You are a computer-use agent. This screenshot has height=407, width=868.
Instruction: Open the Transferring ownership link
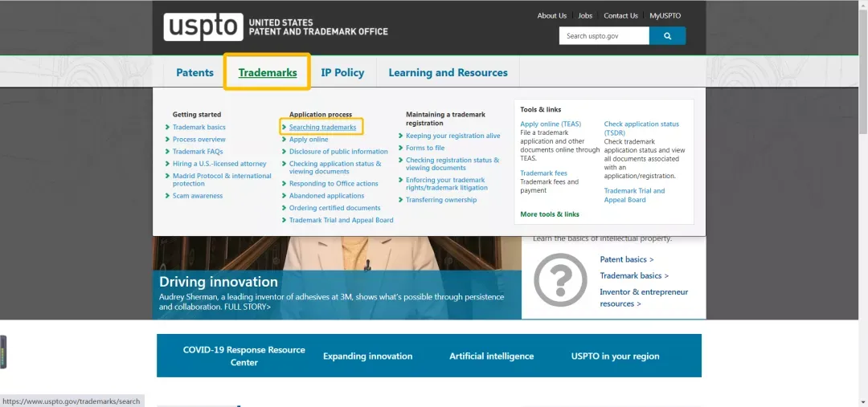[441, 200]
